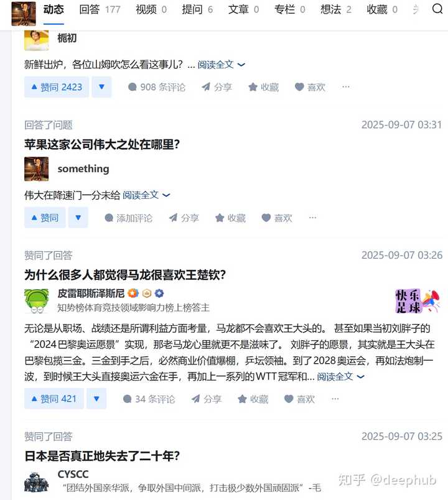Toggle the downvote arrow next to 赞同 421

tap(96, 399)
